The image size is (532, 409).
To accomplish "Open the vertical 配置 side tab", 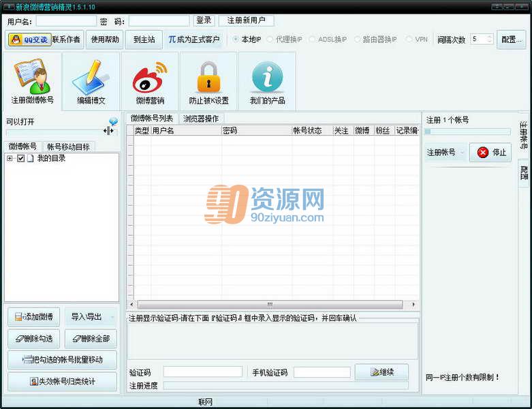I will [524, 172].
